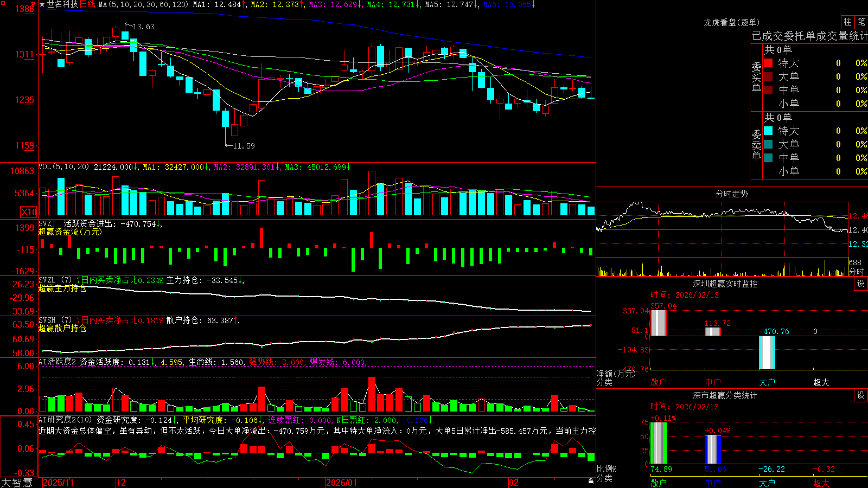
Task: Click the 委卖单 大单 teal swatch
Action: click(x=768, y=144)
